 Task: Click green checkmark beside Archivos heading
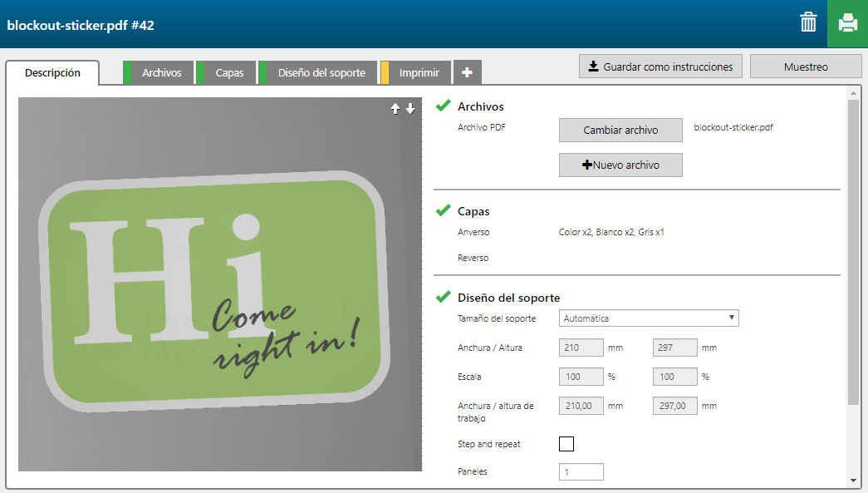pos(444,106)
